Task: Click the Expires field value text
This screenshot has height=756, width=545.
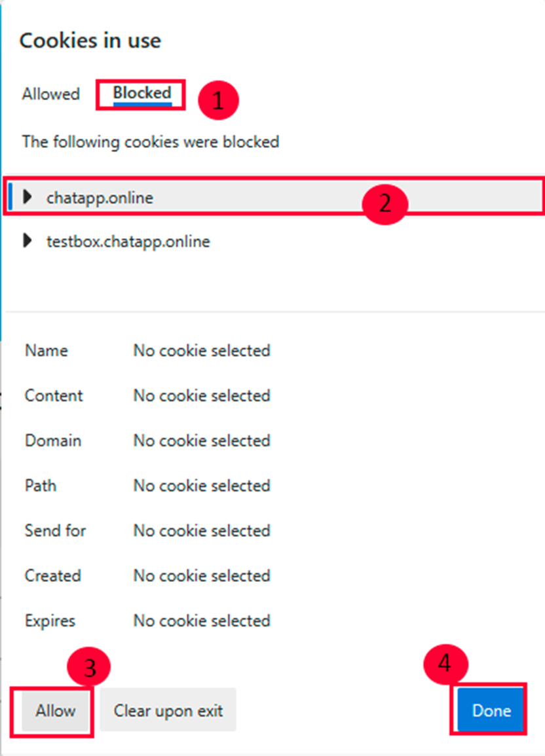Action: coord(202,621)
